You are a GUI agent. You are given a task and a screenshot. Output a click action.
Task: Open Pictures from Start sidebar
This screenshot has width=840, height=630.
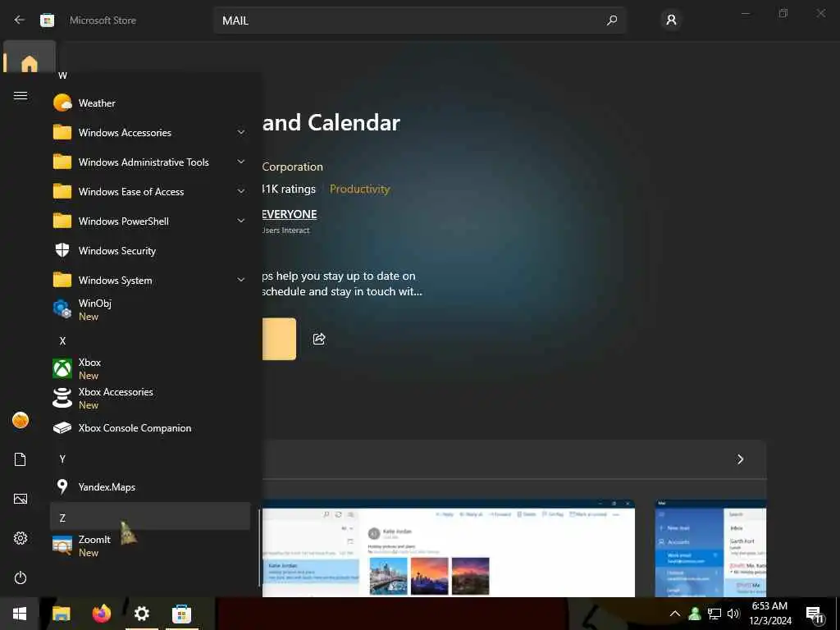click(21, 499)
